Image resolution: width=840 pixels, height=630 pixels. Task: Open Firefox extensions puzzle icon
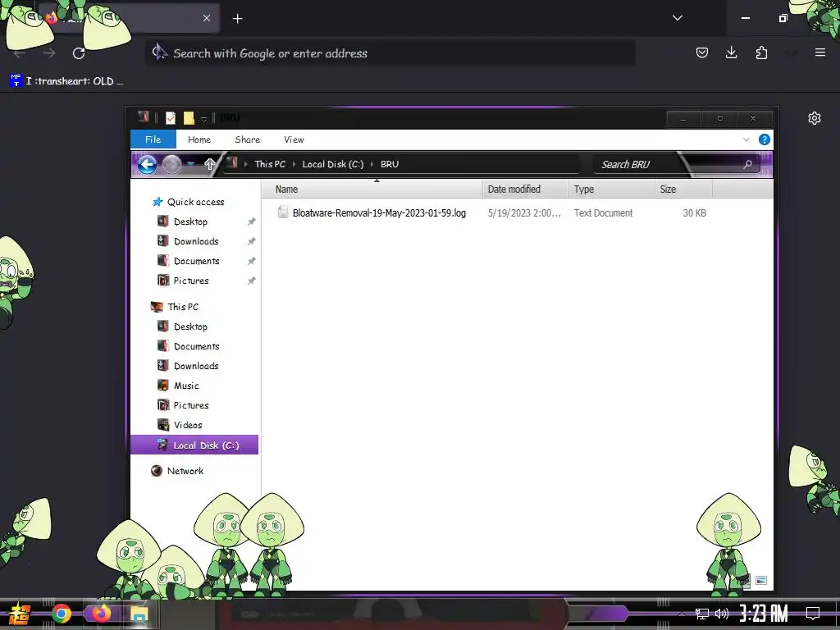pyautogui.click(x=761, y=52)
